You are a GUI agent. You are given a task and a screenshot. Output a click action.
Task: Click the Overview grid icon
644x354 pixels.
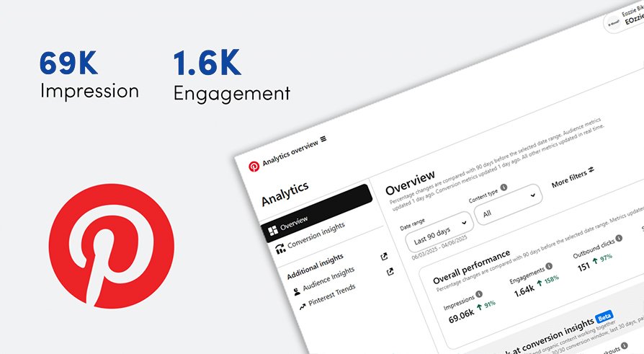pyautogui.click(x=273, y=231)
